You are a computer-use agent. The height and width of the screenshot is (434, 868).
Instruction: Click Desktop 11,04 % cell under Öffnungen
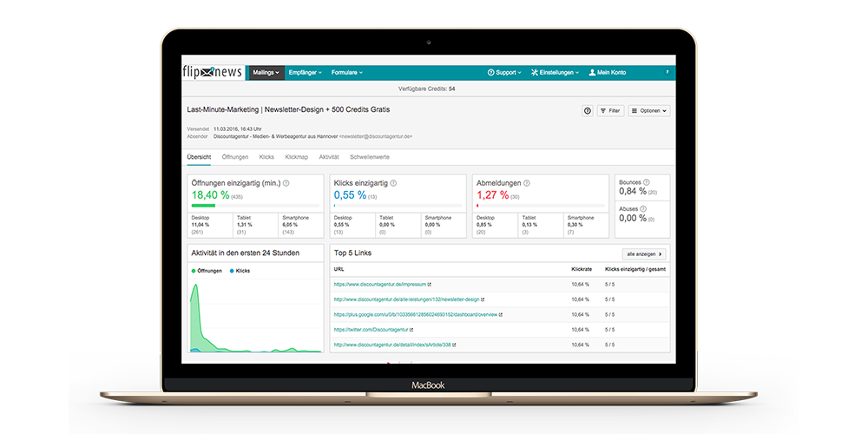tap(210, 225)
